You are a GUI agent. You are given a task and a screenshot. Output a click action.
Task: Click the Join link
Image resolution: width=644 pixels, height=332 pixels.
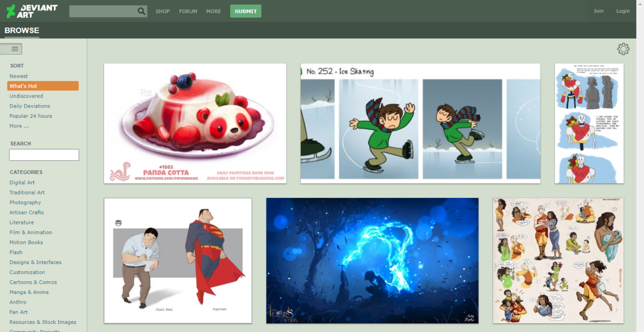click(598, 11)
